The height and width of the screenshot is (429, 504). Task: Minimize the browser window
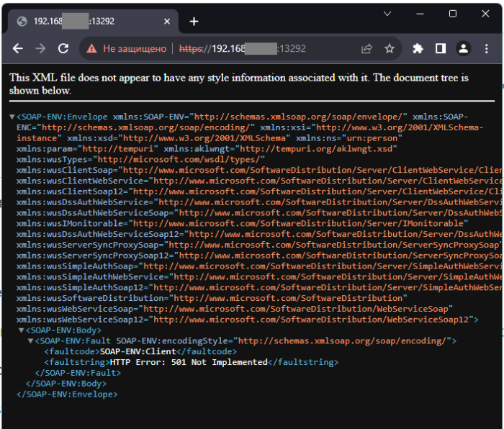[419, 14]
